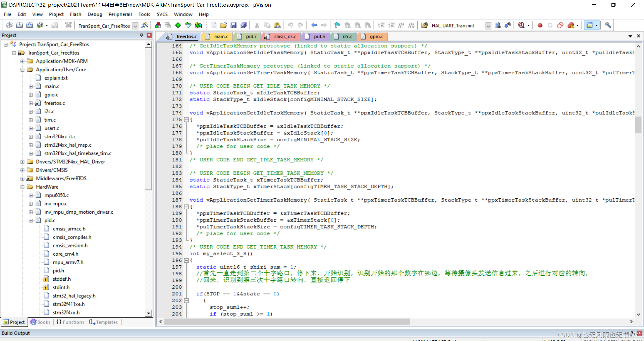Click the Save floppy disk icon

[233, 25]
